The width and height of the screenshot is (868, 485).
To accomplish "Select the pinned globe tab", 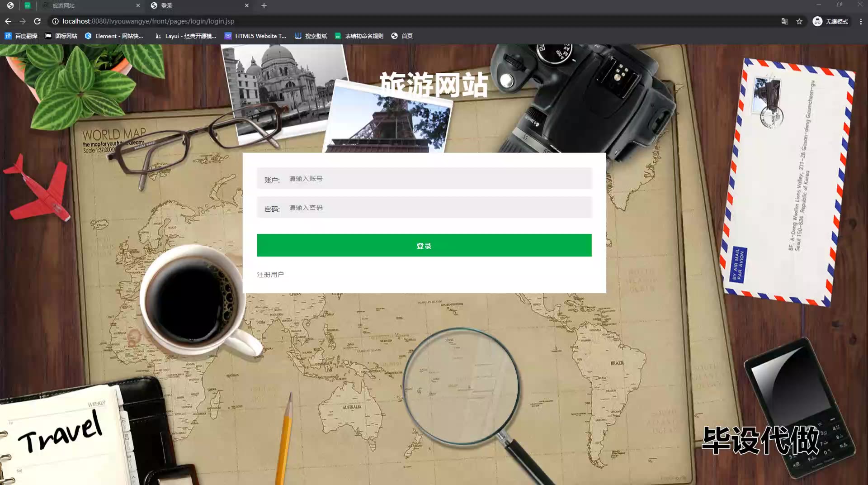I will coord(10,5).
